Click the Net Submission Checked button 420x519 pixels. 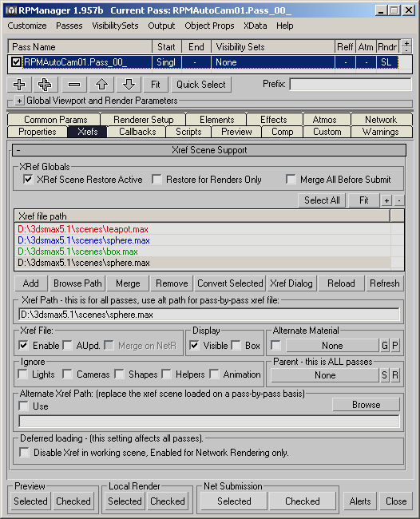[x=302, y=501]
